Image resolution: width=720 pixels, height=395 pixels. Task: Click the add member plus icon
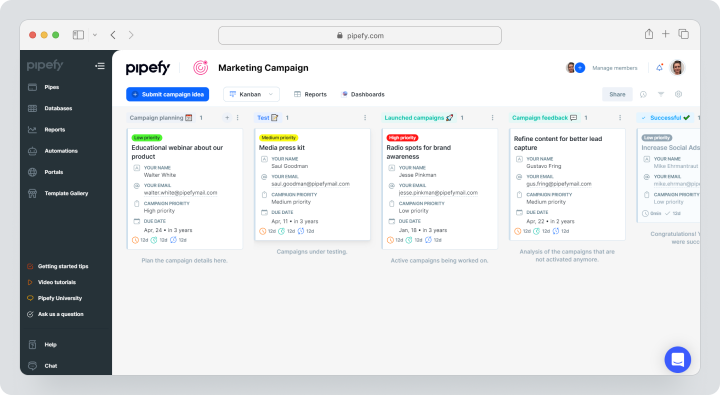tap(580, 68)
